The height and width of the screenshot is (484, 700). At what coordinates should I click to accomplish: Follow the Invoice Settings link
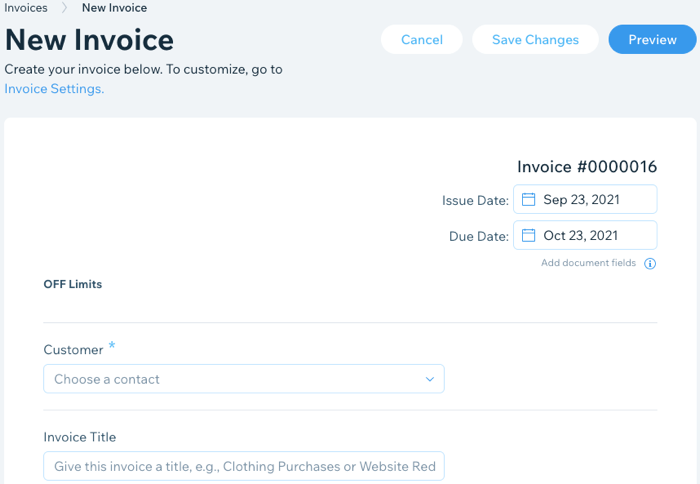point(54,89)
